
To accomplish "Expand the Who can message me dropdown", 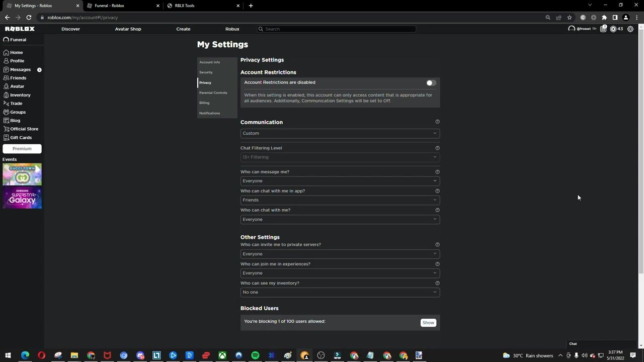I will click(340, 181).
